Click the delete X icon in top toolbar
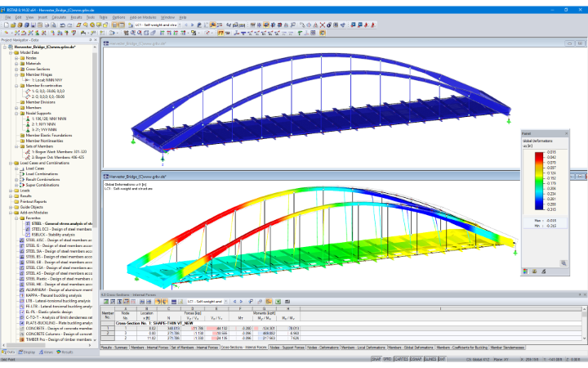 [322, 25]
